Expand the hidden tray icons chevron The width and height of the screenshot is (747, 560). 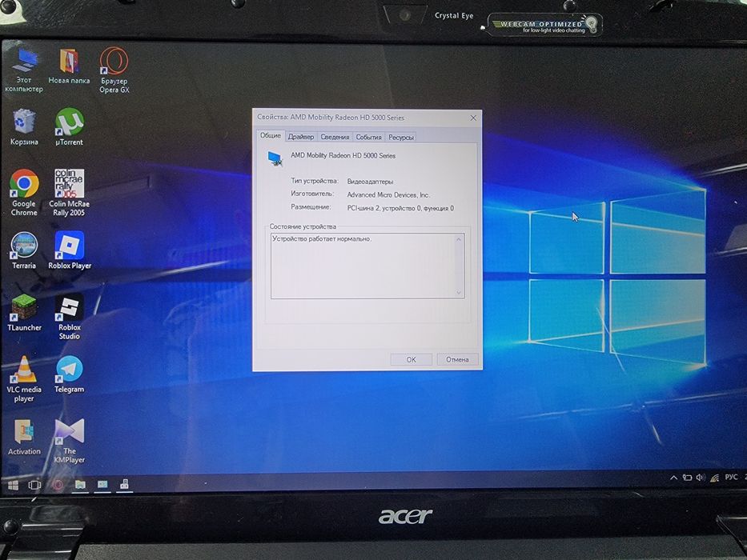tap(673, 478)
